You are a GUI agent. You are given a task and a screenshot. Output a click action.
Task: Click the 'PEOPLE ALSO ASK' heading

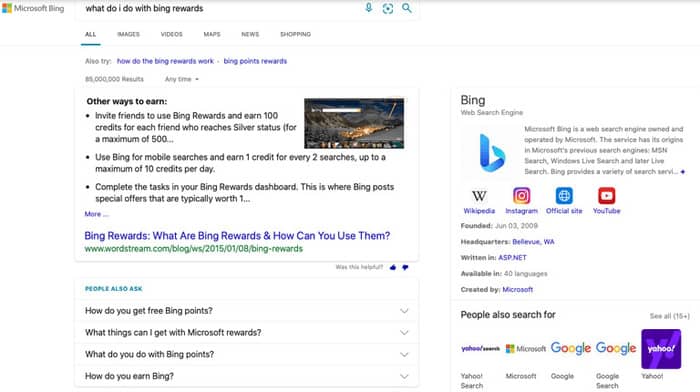(x=113, y=289)
